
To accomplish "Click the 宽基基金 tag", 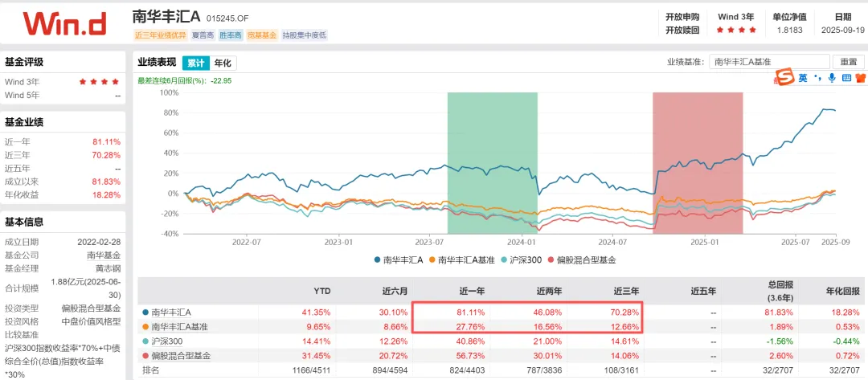I will click(x=262, y=35).
